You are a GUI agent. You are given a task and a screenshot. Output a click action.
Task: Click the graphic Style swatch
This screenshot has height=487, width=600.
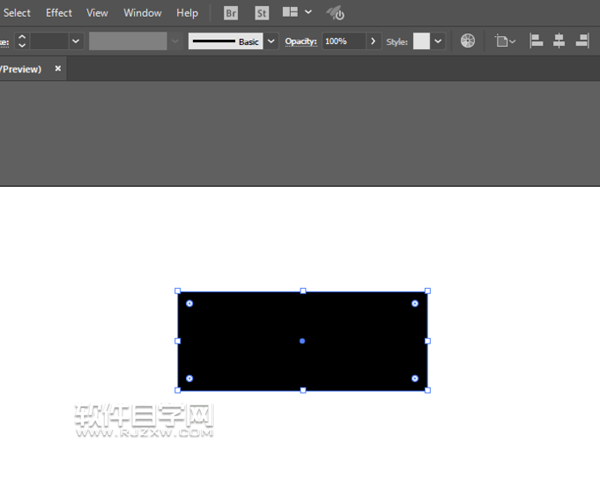421,41
